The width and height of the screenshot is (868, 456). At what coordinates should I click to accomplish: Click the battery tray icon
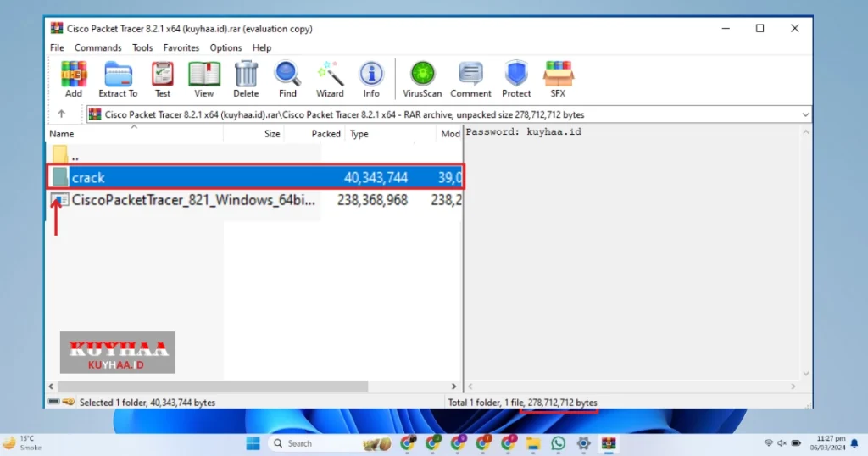(796, 443)
